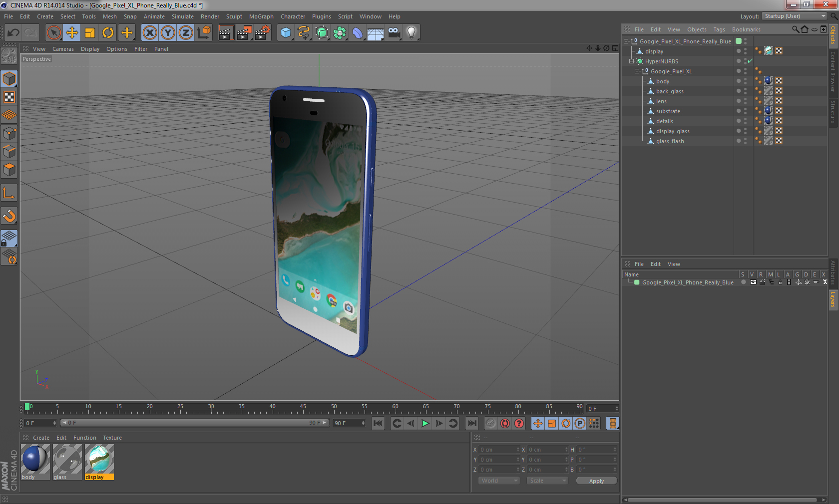The height and width of the screenshot is (504, 839).
Task: Go to start of animation
Action: (x=378, y=423)
